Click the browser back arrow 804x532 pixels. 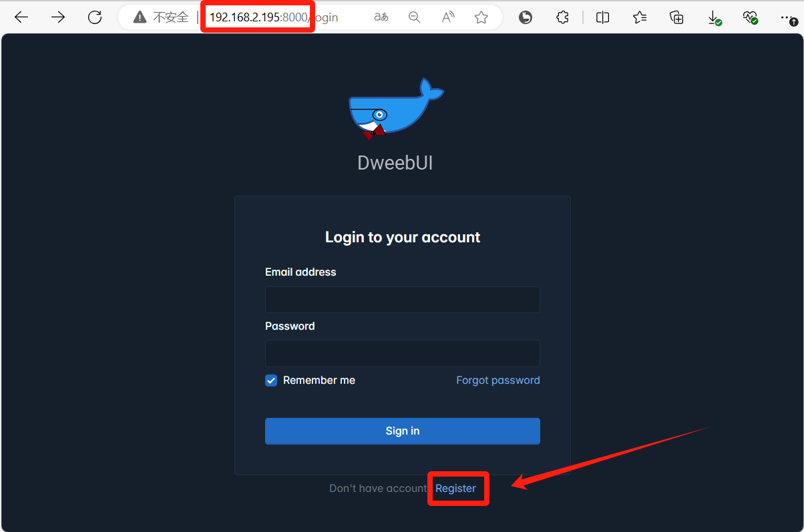click(21, 17)
